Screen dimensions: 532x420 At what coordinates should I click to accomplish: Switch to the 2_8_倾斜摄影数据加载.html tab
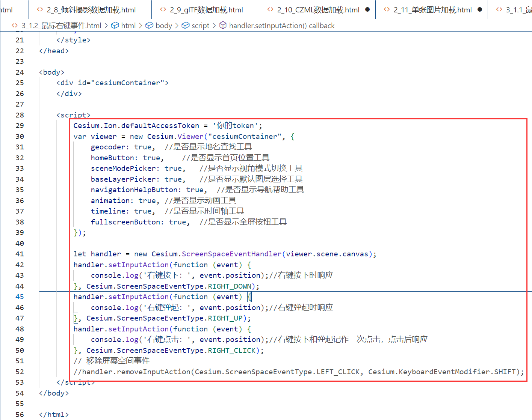(x=90, y=10)
